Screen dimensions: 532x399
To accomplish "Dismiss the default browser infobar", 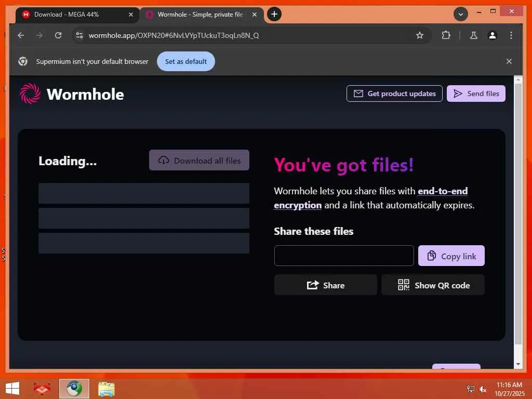I will click(509, 61).
